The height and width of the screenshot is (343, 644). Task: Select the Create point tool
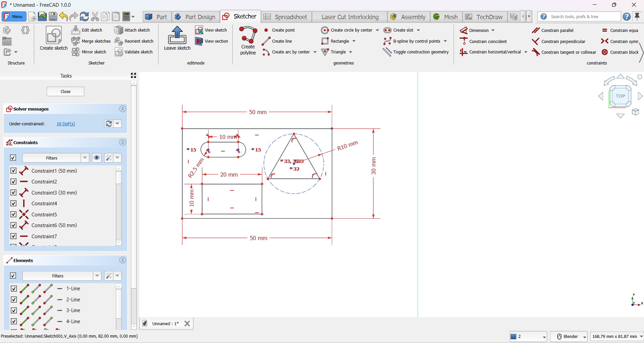[x=279, y=30]
